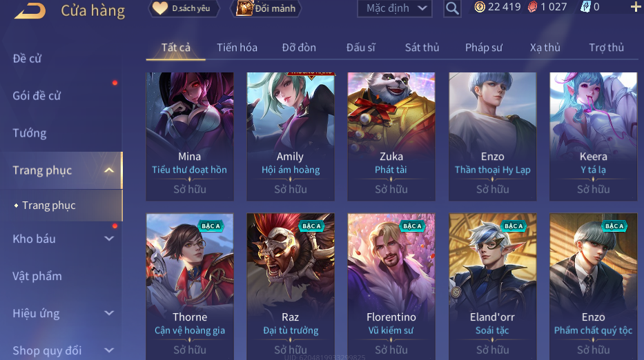Open the Mặc định sort dropdown
Viewport: 644px width, 360px height.
(x=395, y=8)
